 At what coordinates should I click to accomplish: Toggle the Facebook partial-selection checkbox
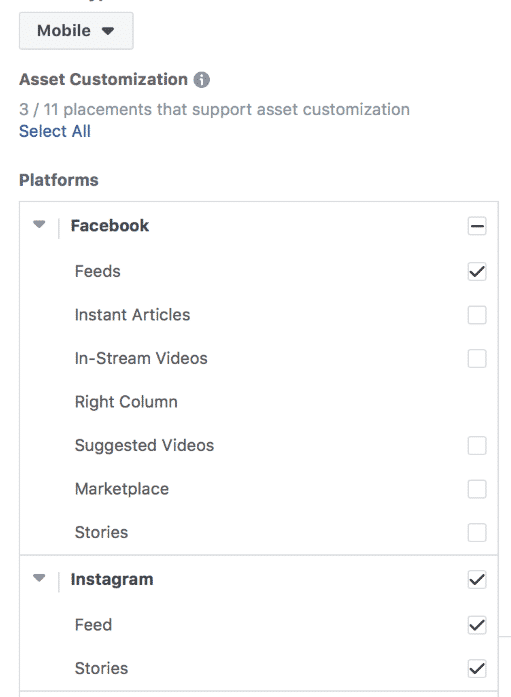(x=477, y=226)
